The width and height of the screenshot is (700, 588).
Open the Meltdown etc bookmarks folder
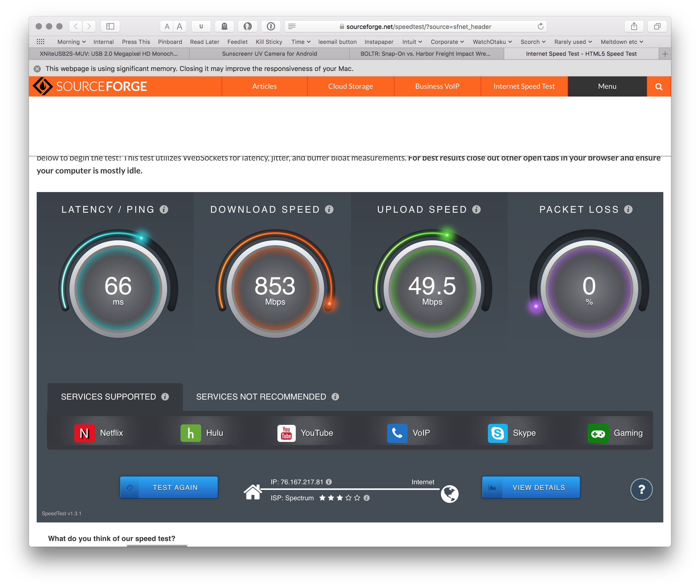coord(621,42)
